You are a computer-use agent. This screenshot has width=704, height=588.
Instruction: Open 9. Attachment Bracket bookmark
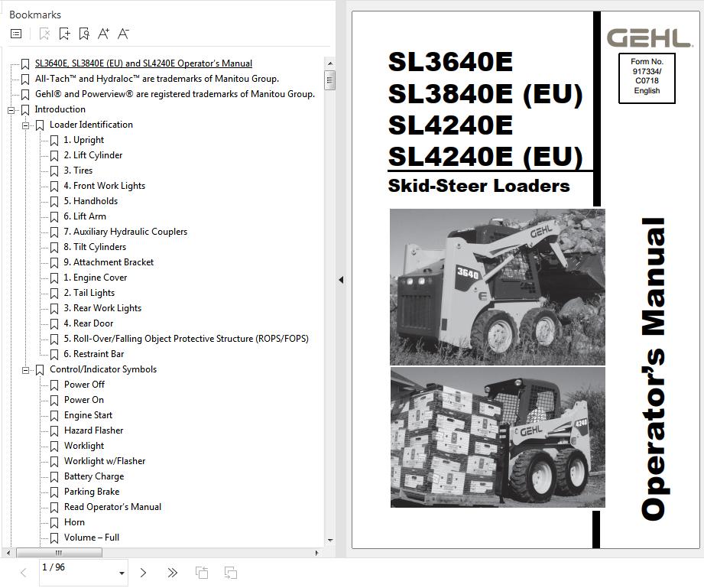point(109,262)
